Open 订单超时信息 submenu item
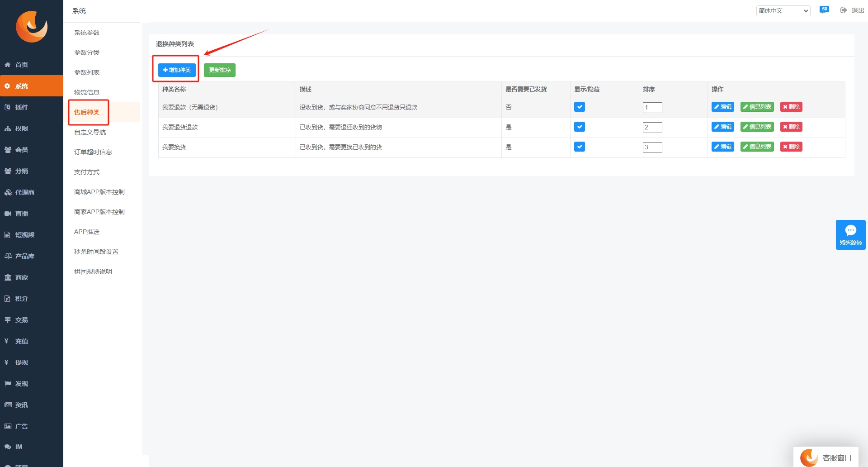The height and width of the screenshot is (467, 868). tap(93, 152)
